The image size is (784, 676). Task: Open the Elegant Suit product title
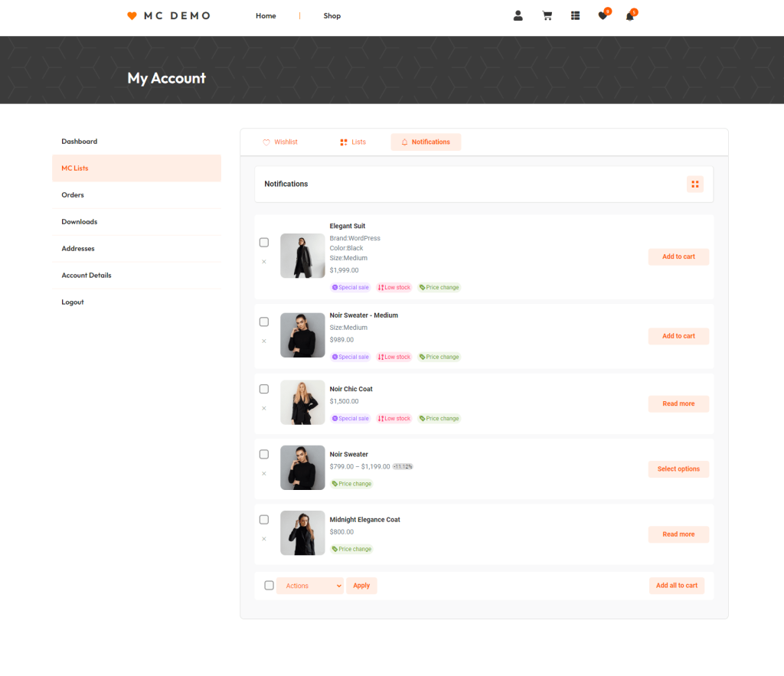pos(348,226)
